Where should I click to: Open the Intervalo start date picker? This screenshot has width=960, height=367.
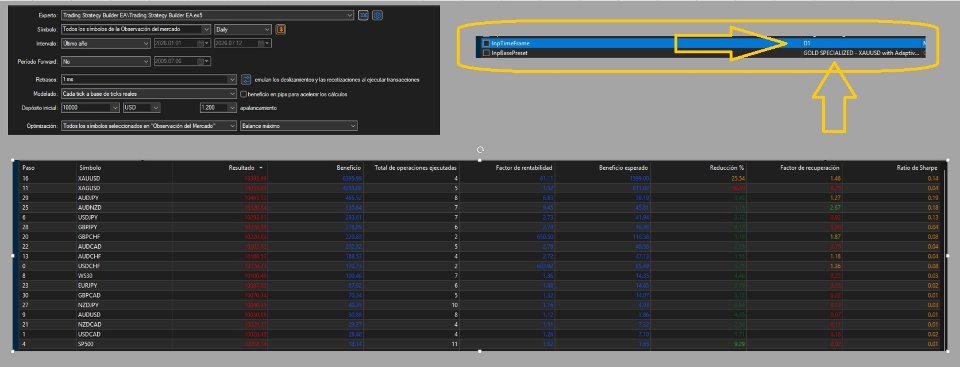tap(182, 44)
